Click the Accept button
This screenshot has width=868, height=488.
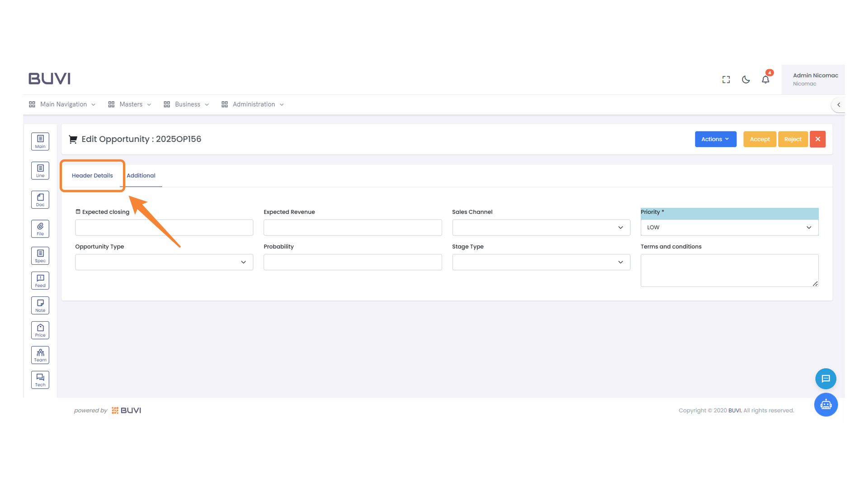click(759, 139)
